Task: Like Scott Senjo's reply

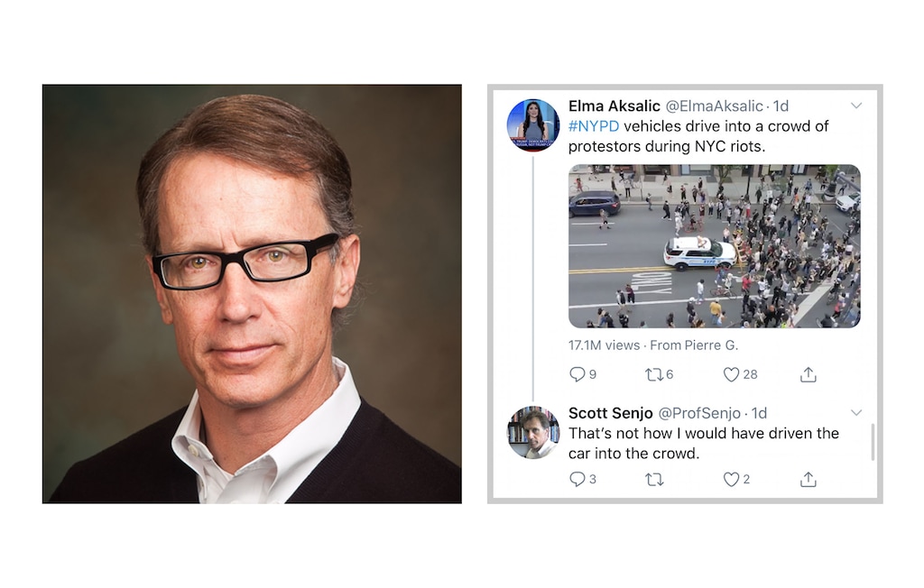Action: point(732,479)
